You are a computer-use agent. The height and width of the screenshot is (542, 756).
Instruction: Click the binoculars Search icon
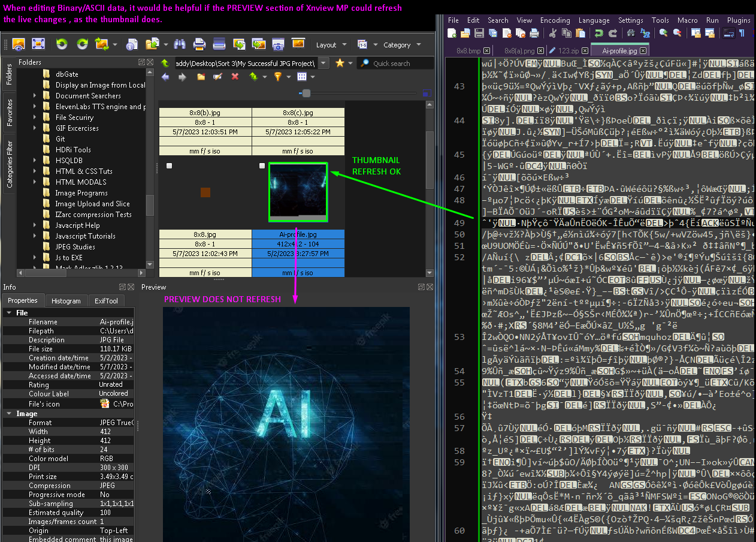[x=180, y=44]
